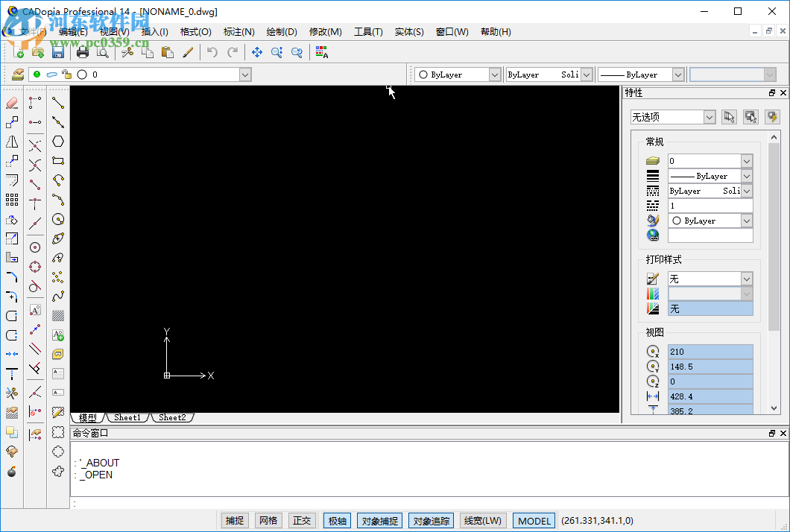This screenshot has width=790, height=532.
Task: Select the Eraser tool in the left toolbar
Action: [x=12, y=102]
